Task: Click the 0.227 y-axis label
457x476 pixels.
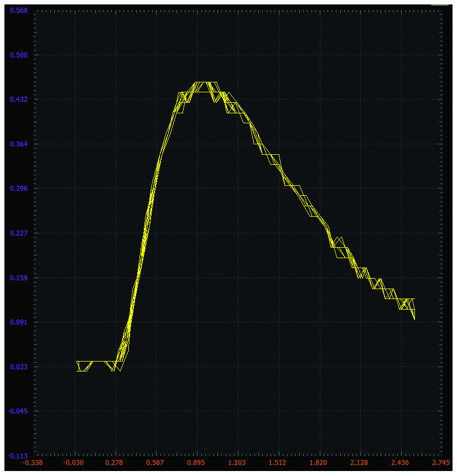Action: coord(19,233)
